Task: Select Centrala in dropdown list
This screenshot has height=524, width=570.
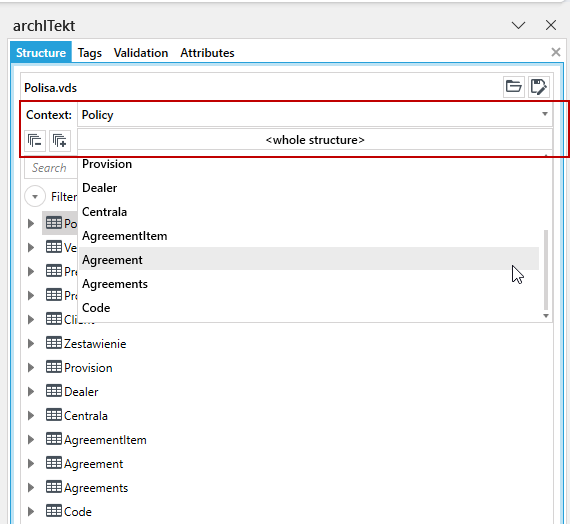Action: tap(309, 212)
